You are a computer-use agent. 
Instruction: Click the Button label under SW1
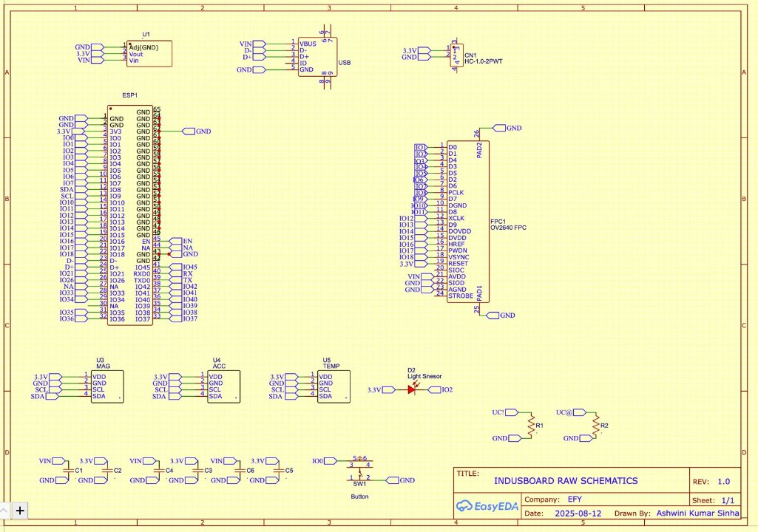[x=359, y=497]
